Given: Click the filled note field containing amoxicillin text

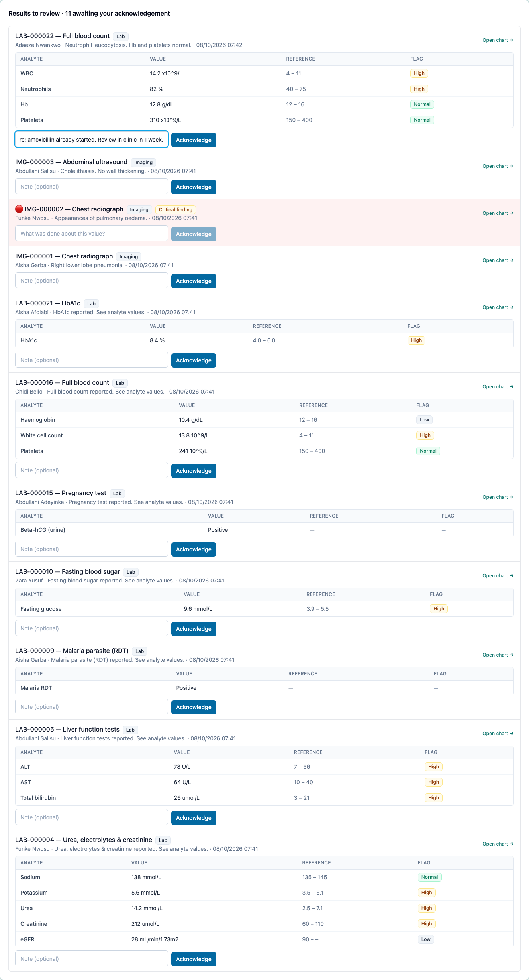Looking at the screenshot, I should click(x=92, y=140).
